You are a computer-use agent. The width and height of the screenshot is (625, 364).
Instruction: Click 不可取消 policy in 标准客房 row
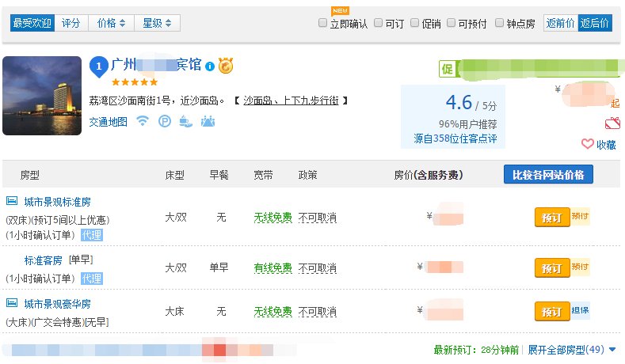pos(318,267)
